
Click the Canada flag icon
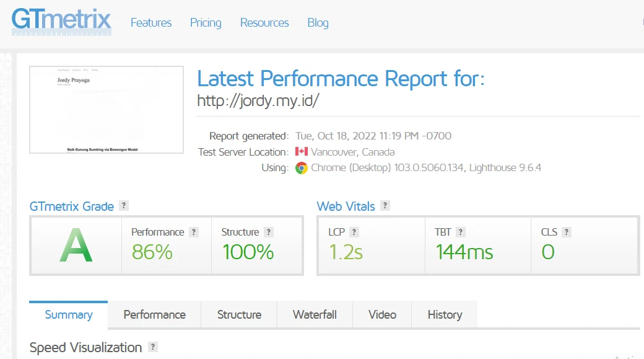tap(302, 151)
